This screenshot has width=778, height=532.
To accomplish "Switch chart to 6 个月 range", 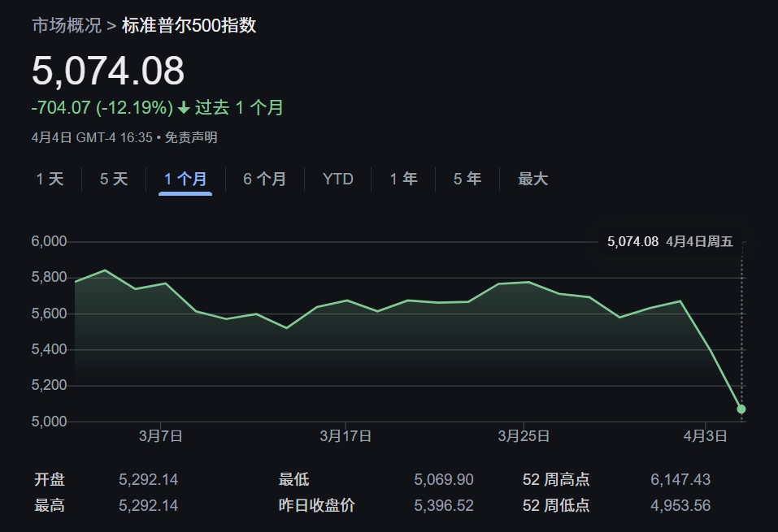I will (264, 179).
